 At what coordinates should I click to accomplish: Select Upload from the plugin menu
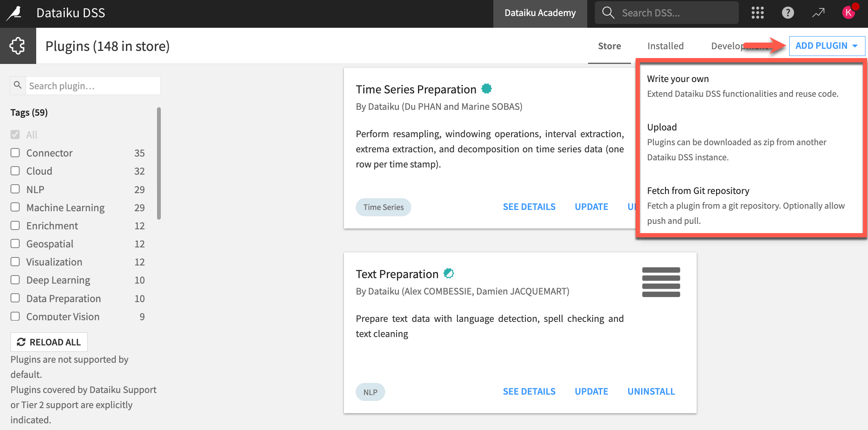coord(662,127)
